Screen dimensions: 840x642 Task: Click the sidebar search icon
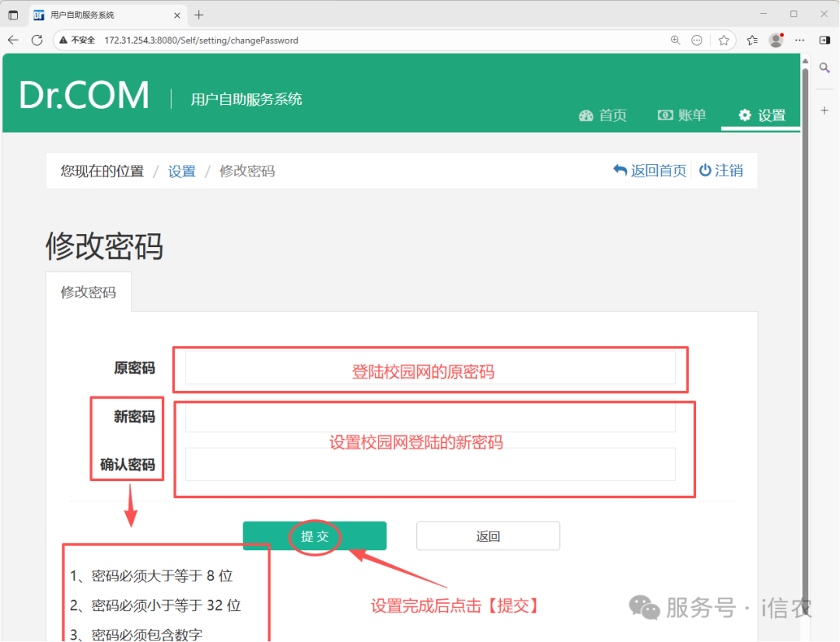[825, 68]
